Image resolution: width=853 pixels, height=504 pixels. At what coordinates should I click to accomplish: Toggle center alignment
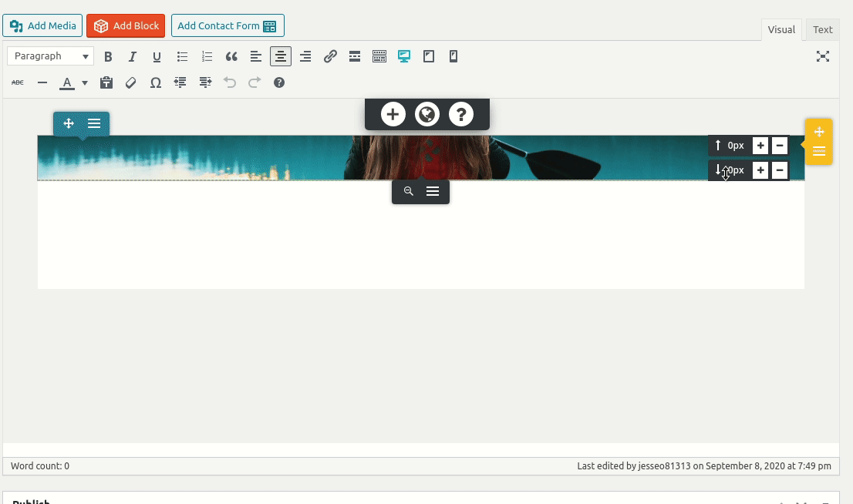coord(281,56)
